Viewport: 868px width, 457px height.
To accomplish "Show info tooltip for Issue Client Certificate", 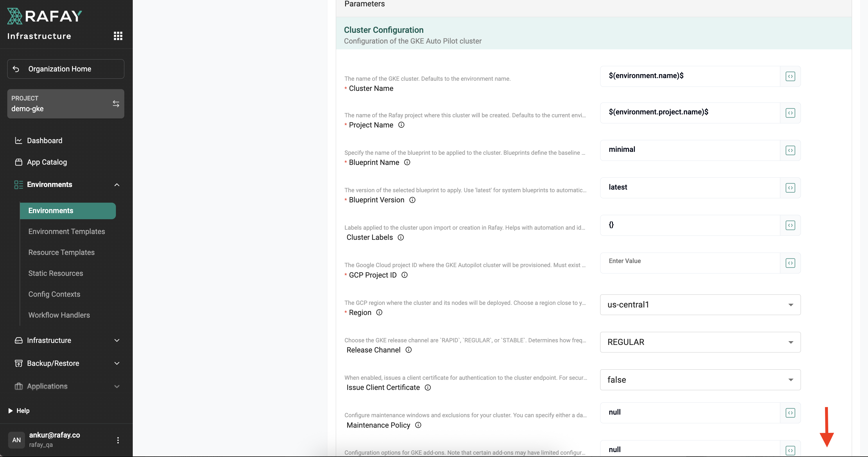I will point(428,388).
